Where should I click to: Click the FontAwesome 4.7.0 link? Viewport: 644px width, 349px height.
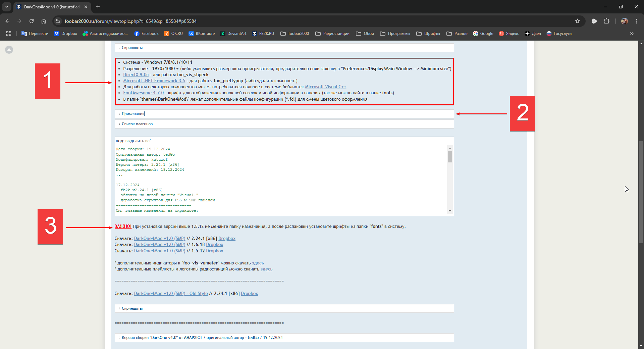(x=143, y=93)
